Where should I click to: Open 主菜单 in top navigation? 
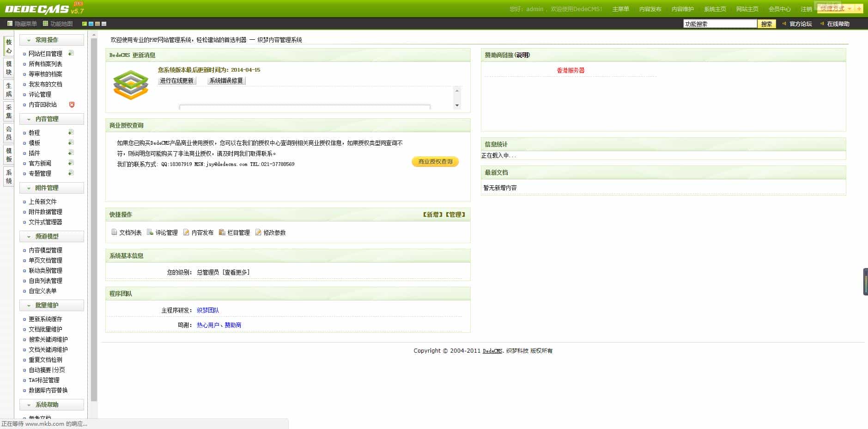(x=620, y=9)
